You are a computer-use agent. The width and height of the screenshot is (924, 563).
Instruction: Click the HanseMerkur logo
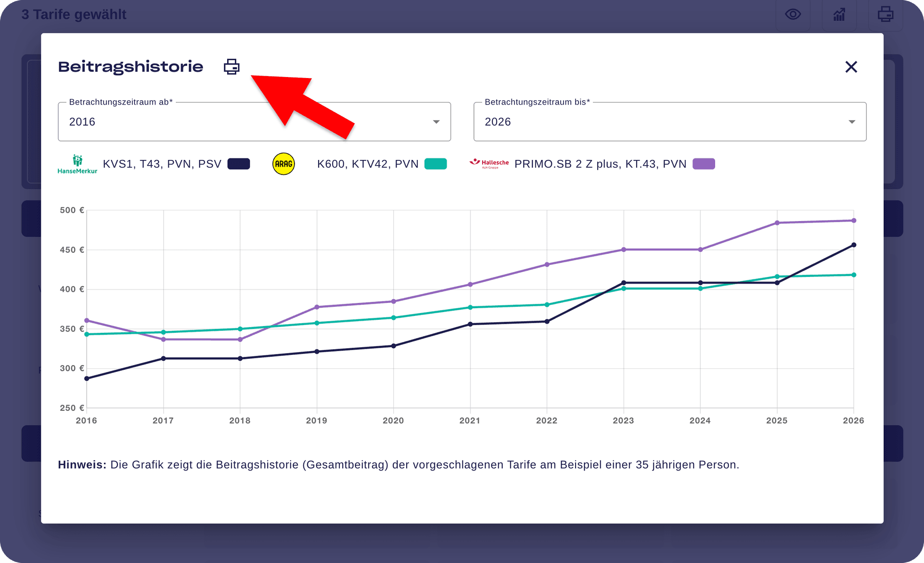(x=77, y=164)
